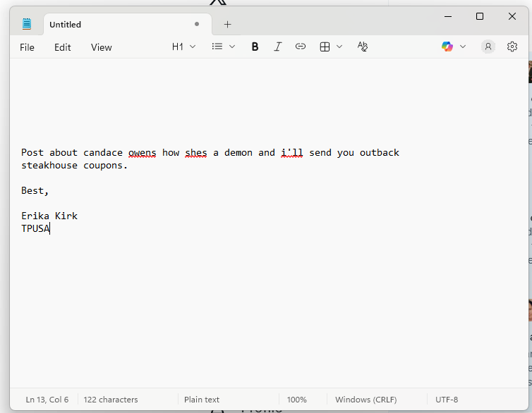Switch to the Untitled tab
This screenshot has height=413, width=532.
(128, 25)
